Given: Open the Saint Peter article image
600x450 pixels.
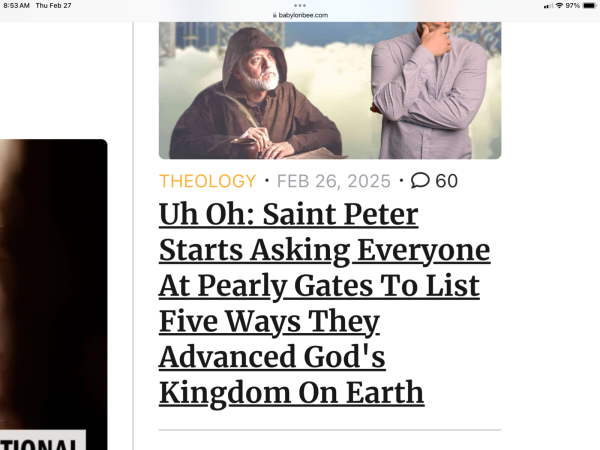Looking at the screenshot, I should [x=330, y=90].
